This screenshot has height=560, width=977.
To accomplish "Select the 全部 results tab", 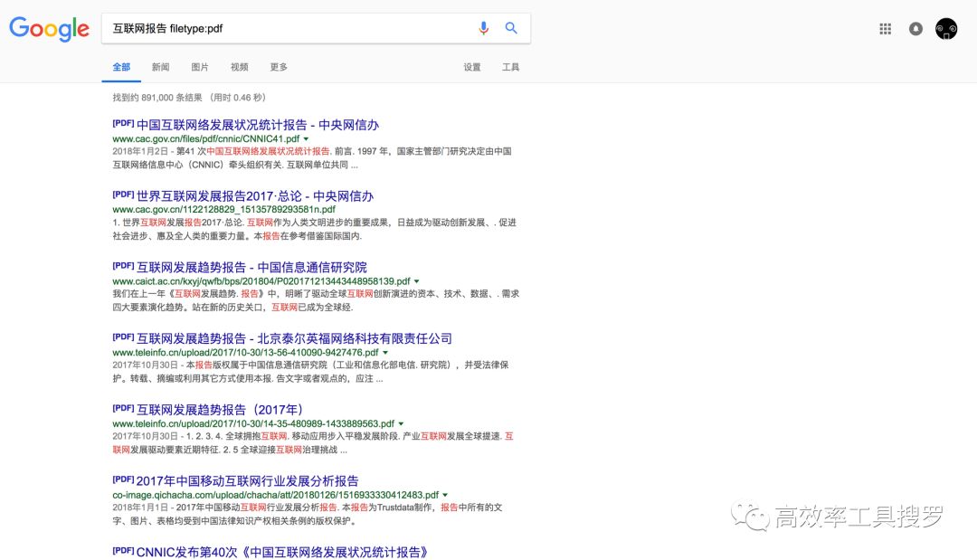I will click(x=121, y=67).
